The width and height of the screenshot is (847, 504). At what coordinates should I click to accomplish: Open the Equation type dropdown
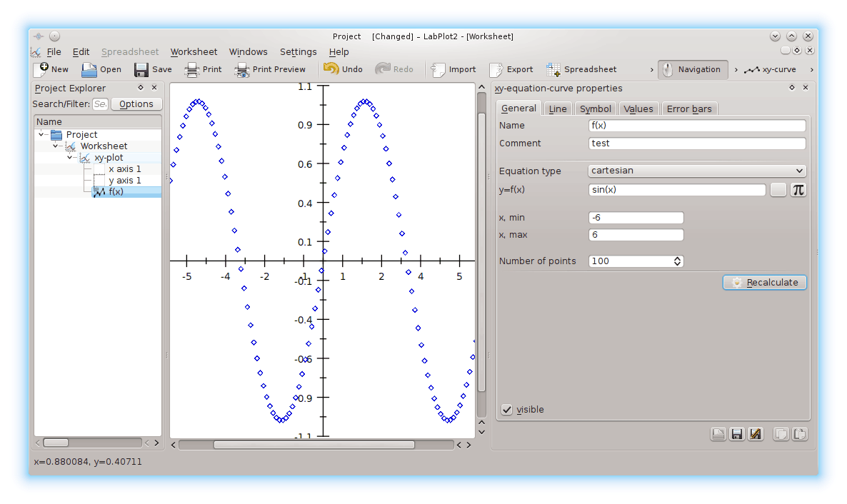(696, 171)
